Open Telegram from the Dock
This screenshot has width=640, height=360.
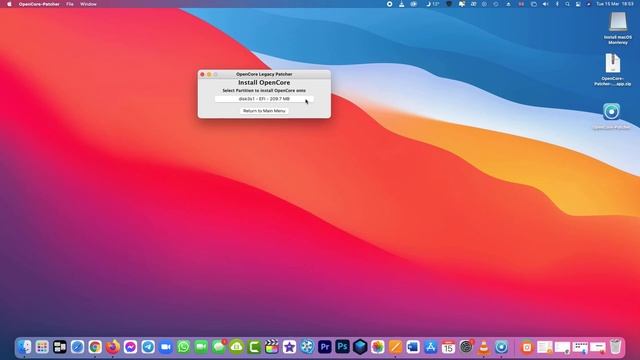[148, 347]
